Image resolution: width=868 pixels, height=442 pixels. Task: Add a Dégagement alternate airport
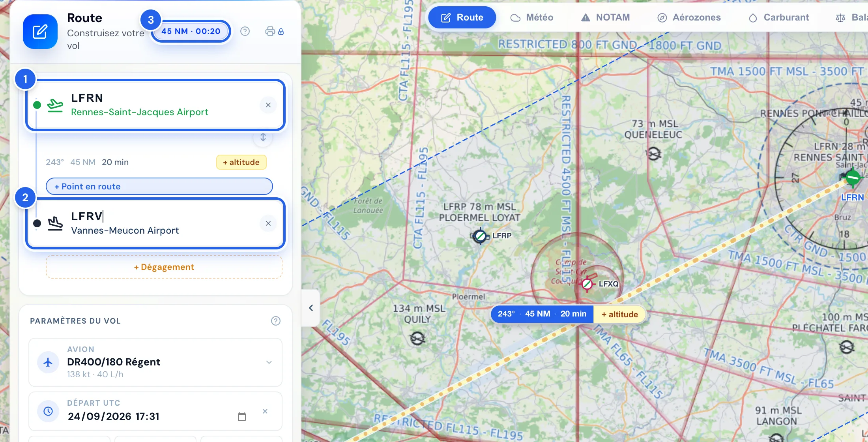click(x=164, y=267)
